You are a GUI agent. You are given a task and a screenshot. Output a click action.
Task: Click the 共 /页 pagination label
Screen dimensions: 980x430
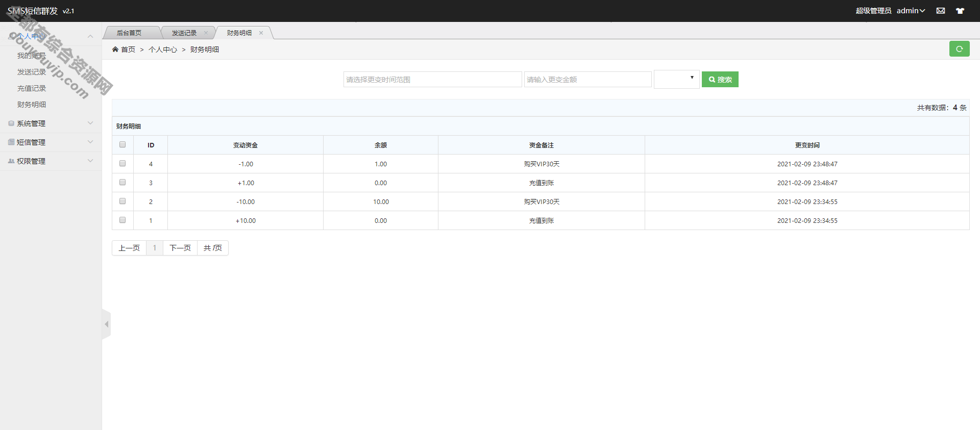(213, 248)
